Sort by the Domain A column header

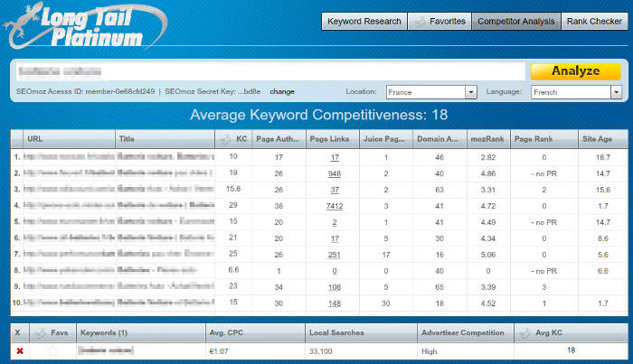pyautogui.click(x=439, y=139)
